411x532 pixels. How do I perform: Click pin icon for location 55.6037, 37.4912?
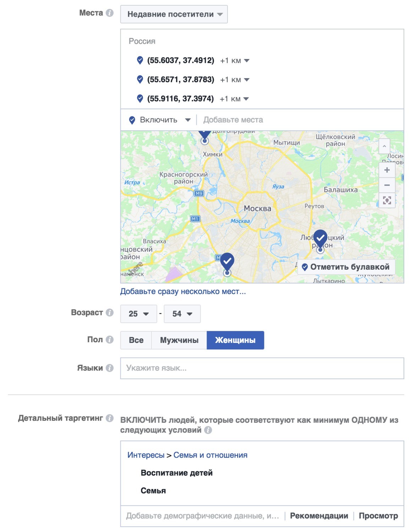coord(140,60)
